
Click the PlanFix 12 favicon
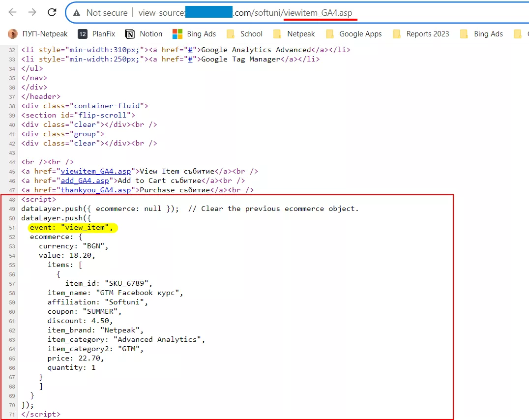(82, 34)
